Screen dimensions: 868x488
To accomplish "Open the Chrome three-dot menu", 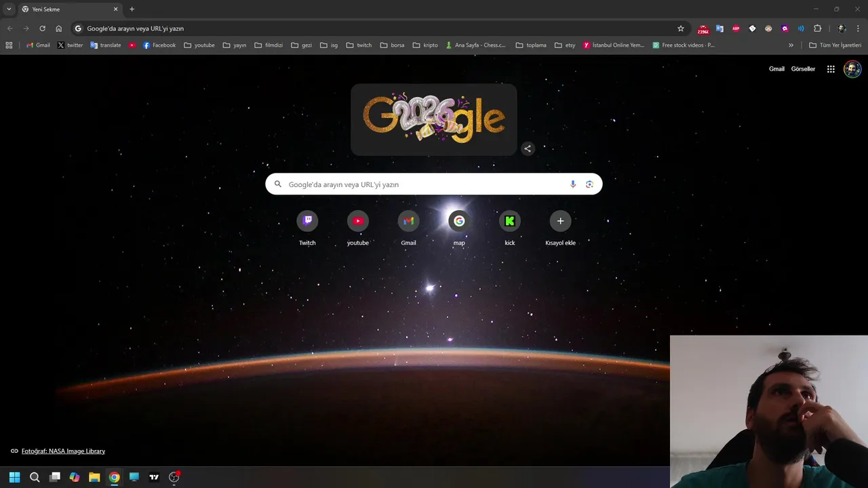I will coord(858,28).
